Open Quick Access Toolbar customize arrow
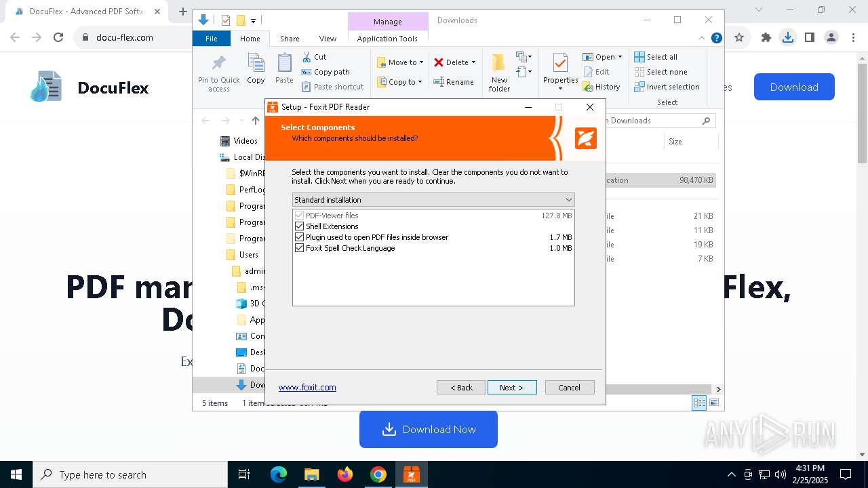The width and height of the screenshot is (868, 488). coord(253,21)
